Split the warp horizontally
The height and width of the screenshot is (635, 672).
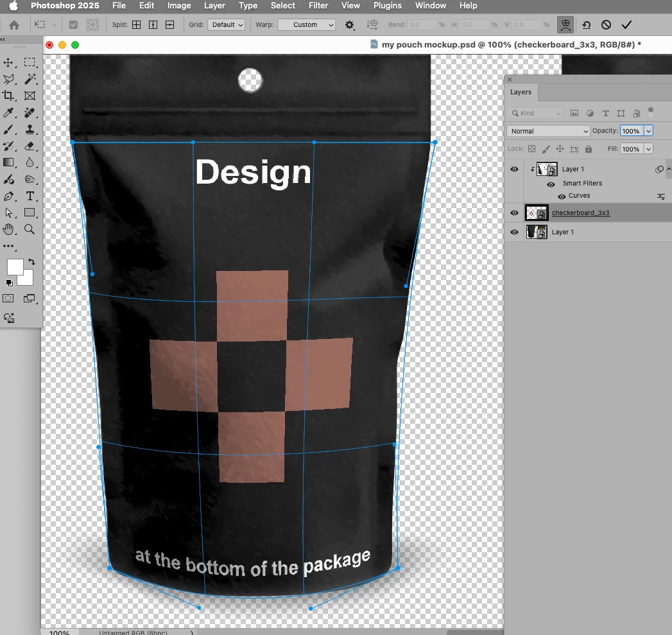coord(169,25)
